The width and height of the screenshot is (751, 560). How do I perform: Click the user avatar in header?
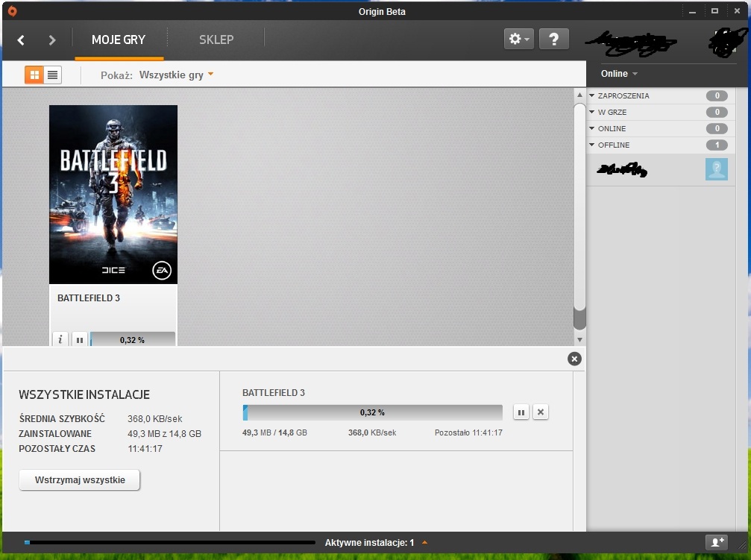[728, 42]
